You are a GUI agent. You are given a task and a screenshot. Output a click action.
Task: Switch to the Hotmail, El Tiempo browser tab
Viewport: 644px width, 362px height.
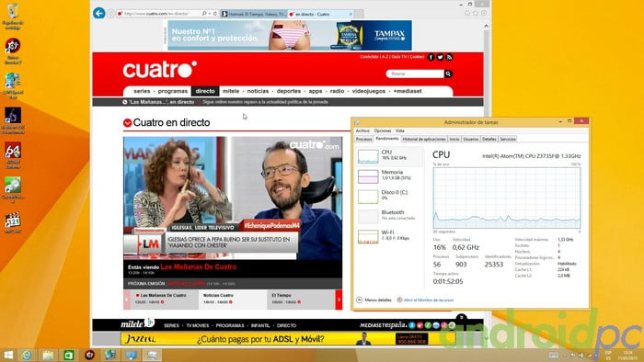click(254, 14)
